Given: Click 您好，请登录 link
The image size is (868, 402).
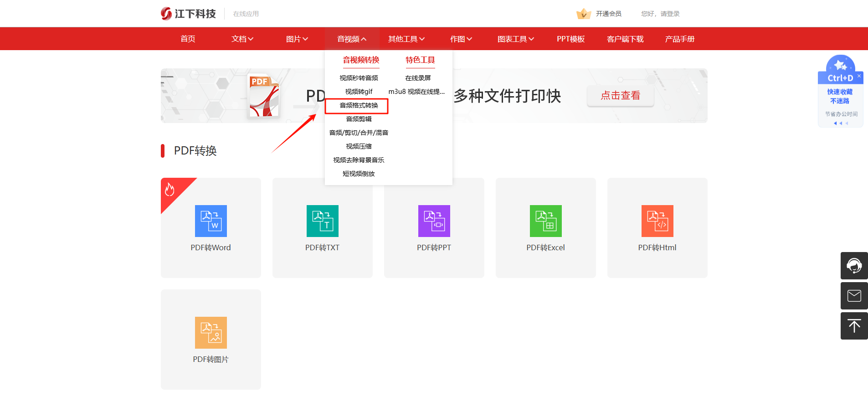Looking at the screenshot, I should [660, 14].
